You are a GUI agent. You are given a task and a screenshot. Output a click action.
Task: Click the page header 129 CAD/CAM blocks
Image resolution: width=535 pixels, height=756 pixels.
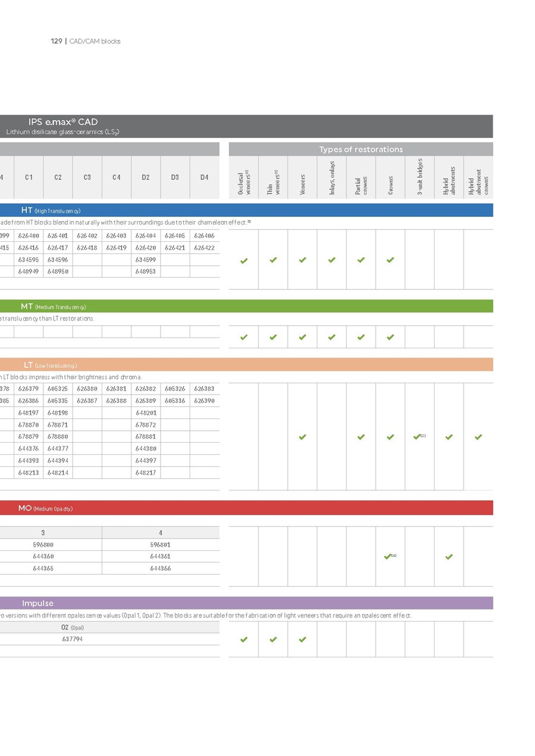[86, 42]
